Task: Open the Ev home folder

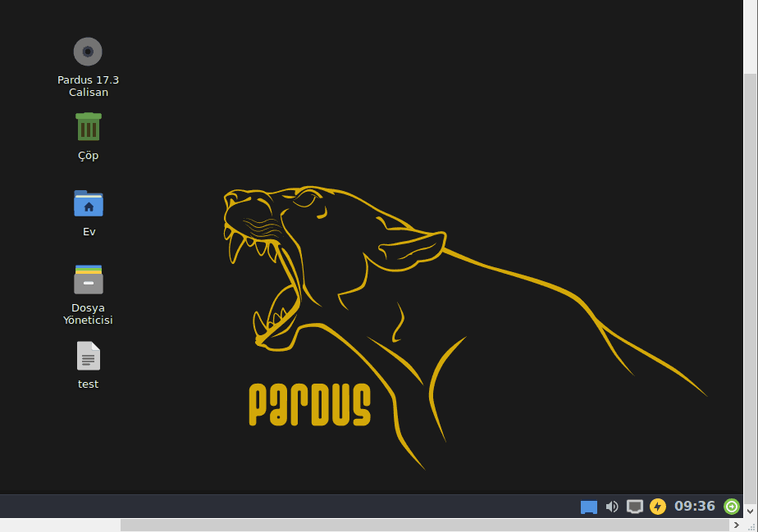Action: [x=88, y=203]
